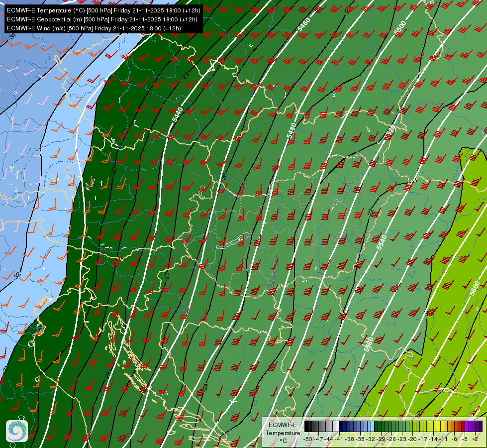Viewport: 487px width, 448px height.
Task: Pick the red -5 legend boundary swatch
Action: (463, 426)
